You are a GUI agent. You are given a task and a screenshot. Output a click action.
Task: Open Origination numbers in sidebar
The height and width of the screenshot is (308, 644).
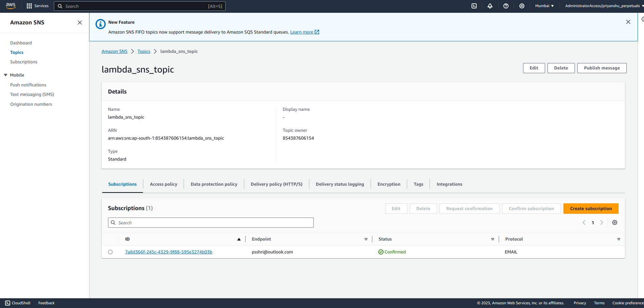pos(31,104)
